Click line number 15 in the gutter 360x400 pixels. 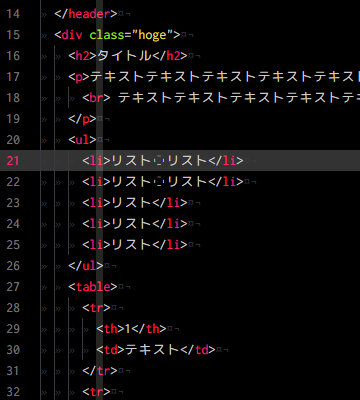(x=13, y=35)
